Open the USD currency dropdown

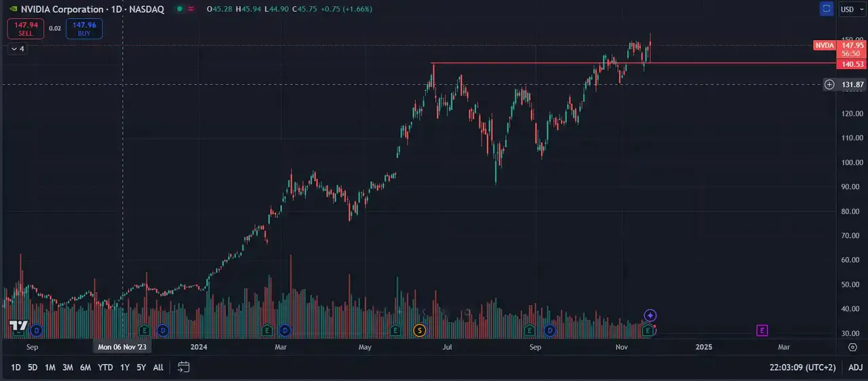[852, 9]
